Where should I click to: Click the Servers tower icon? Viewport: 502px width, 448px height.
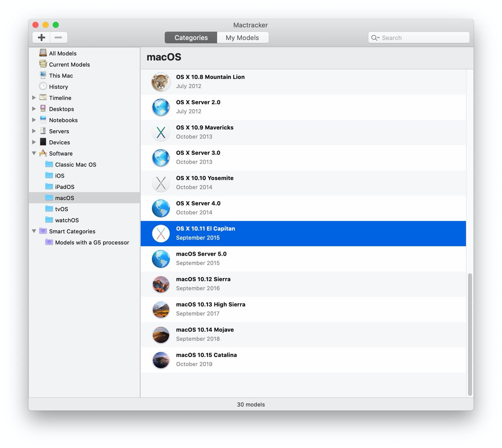point(43,131)
